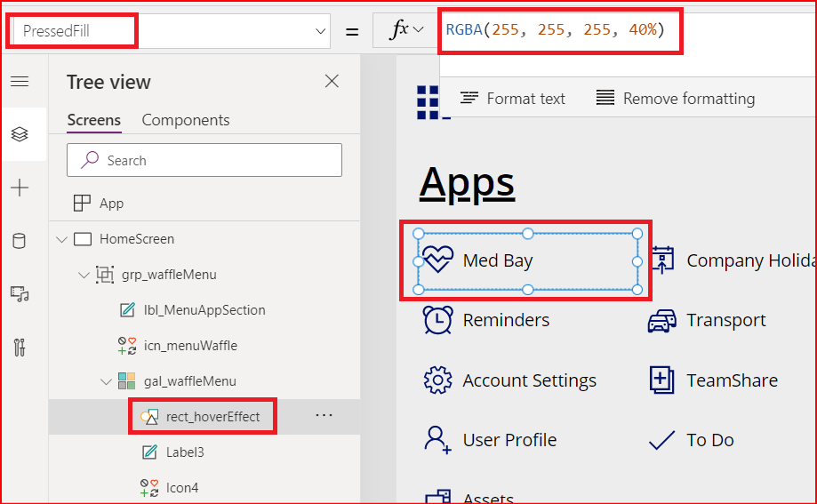Switch to the Components tab

pos(186,120)
